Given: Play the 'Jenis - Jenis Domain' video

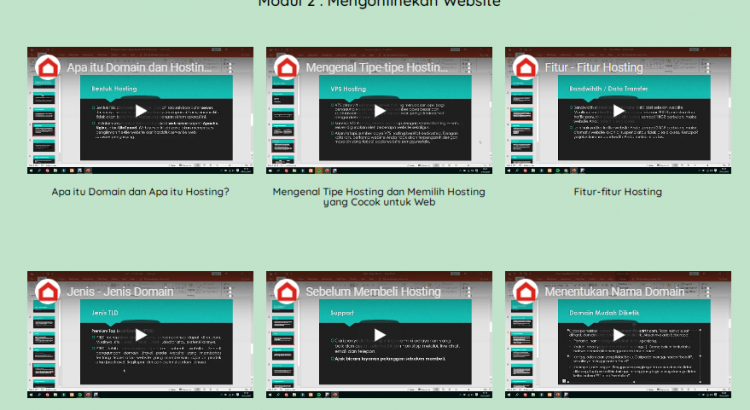Looking at the screenshot, I should [141, 335].
